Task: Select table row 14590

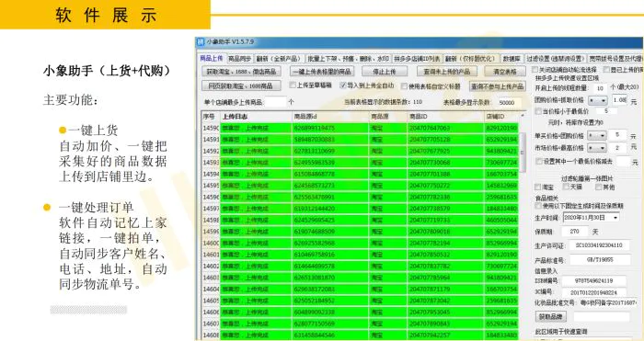Action: [x=360, y=128]
